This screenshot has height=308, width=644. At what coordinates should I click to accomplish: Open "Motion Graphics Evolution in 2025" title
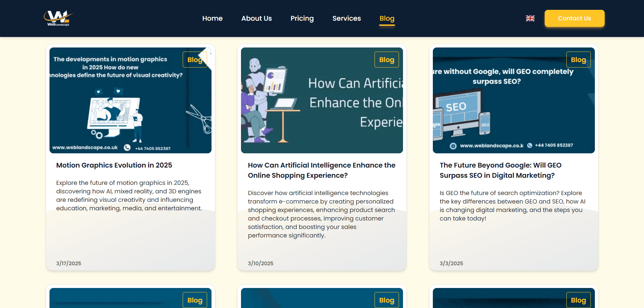tap(114, 165)
